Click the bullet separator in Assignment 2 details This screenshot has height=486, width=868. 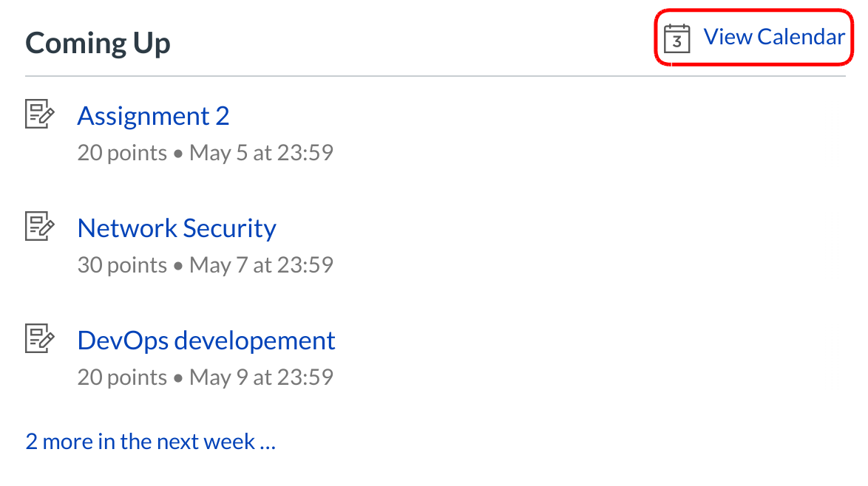178,154
